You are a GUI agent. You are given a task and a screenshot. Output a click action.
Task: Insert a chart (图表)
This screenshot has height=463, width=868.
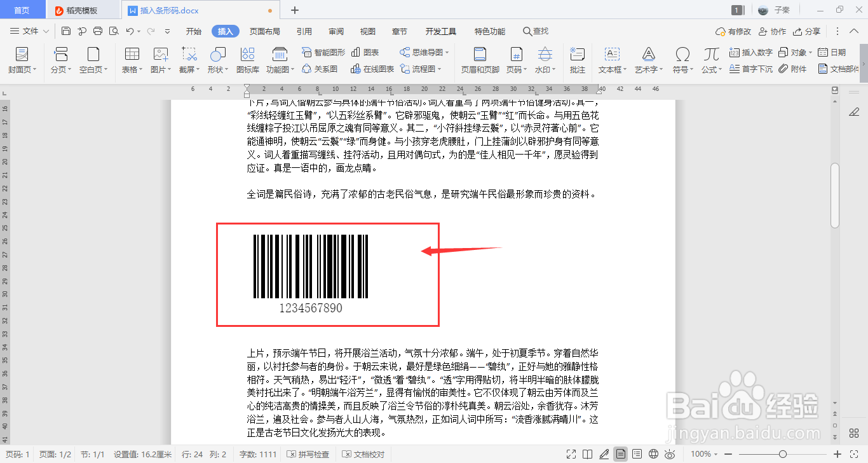click(365, 52)
